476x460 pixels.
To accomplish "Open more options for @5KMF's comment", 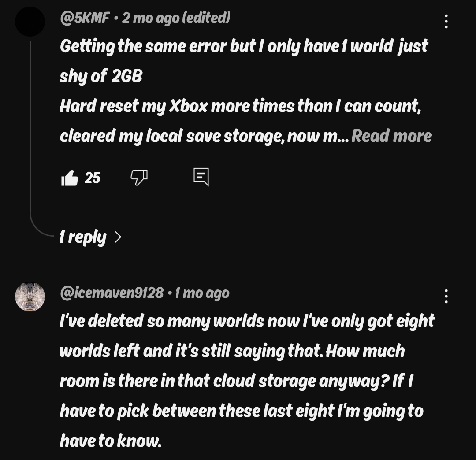I will (x=446, y=21).
